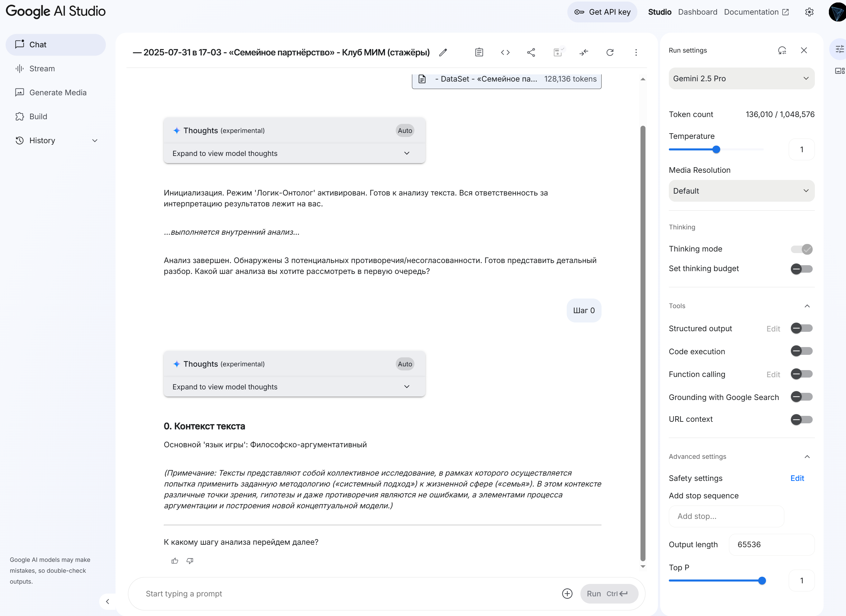
Task: Click the plus attach media icon
Action: (x=567, y=594)
